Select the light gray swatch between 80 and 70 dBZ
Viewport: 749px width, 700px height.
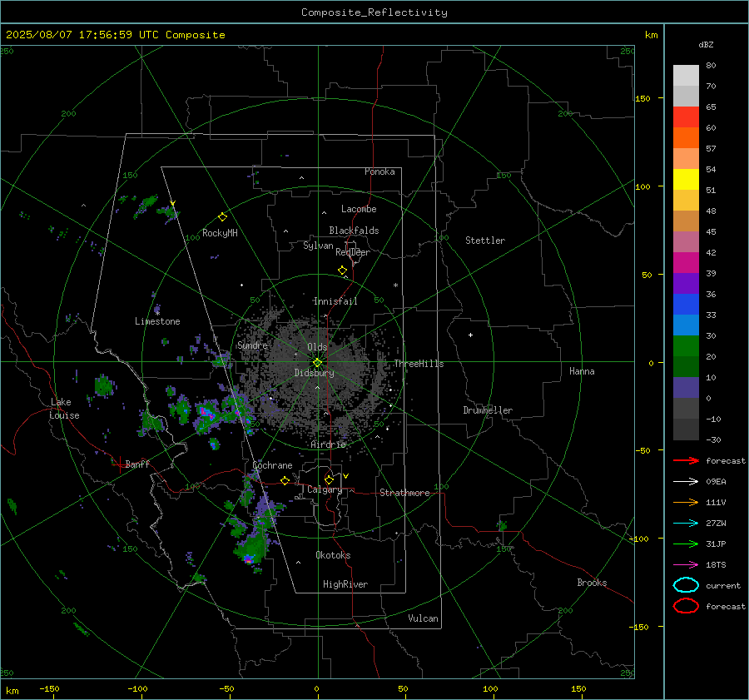point(686,76)
